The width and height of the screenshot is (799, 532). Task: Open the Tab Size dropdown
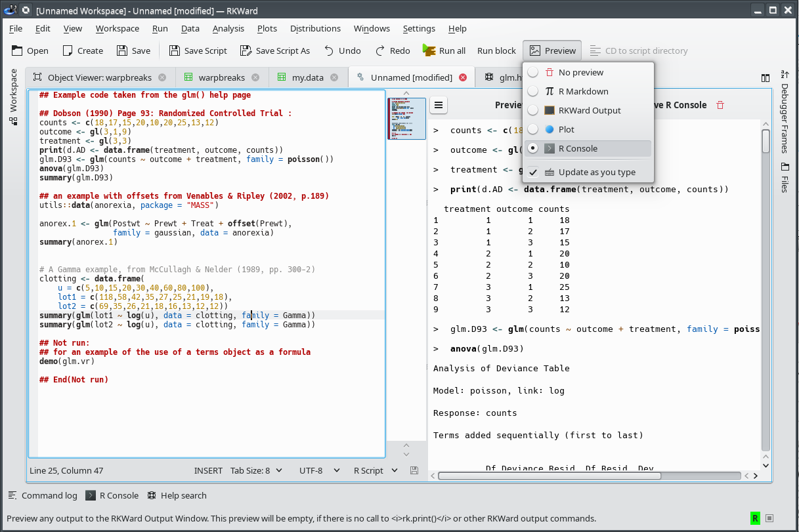(x=256, y=470)
